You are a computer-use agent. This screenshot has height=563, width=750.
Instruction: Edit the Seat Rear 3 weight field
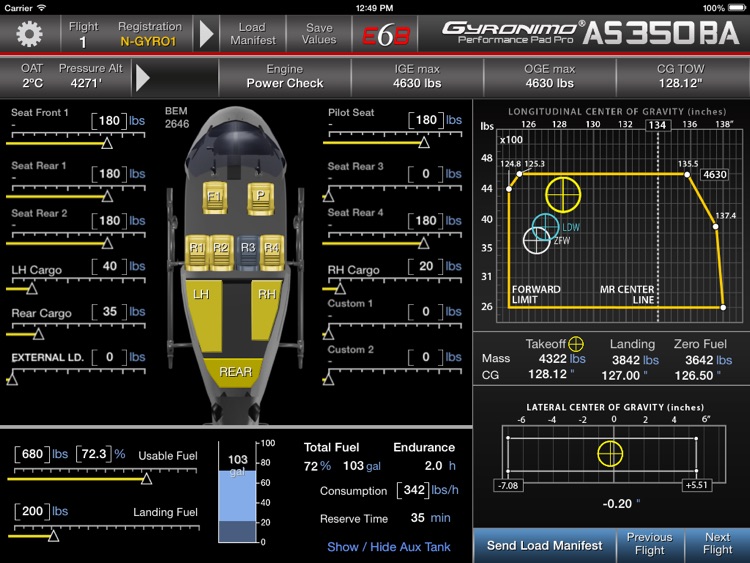(x=426, y=174)
